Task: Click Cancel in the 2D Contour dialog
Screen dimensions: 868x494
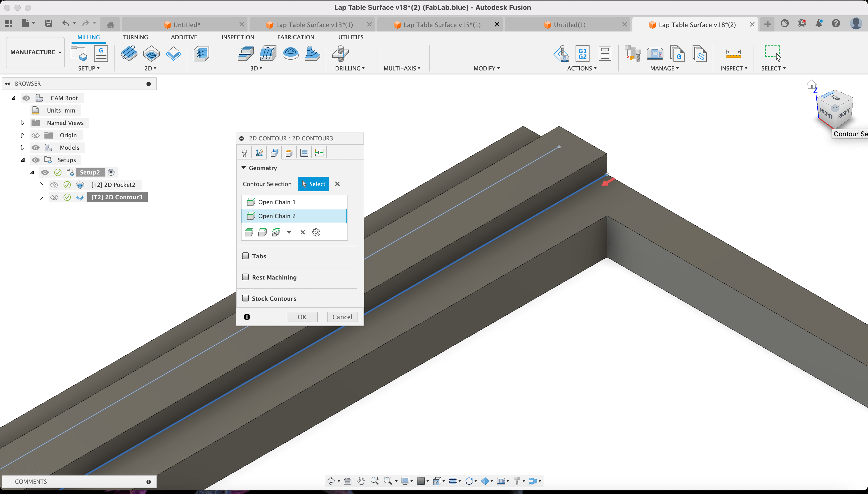Action: [x=342, y=317]
